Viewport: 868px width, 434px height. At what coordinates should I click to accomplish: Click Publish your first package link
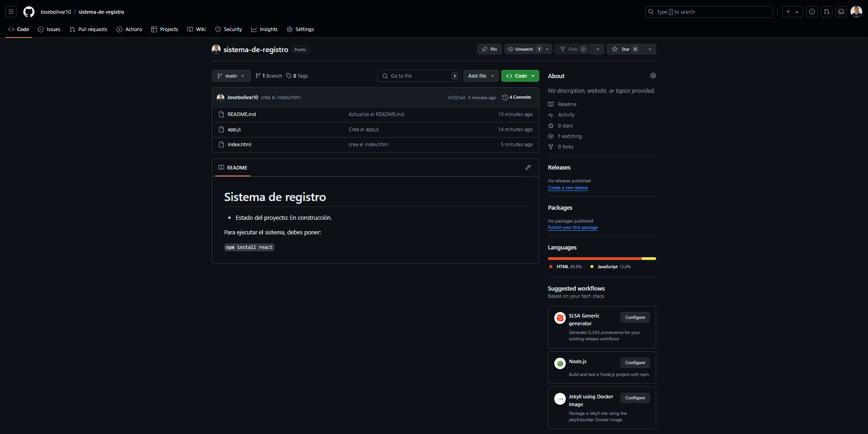(573, 228)
